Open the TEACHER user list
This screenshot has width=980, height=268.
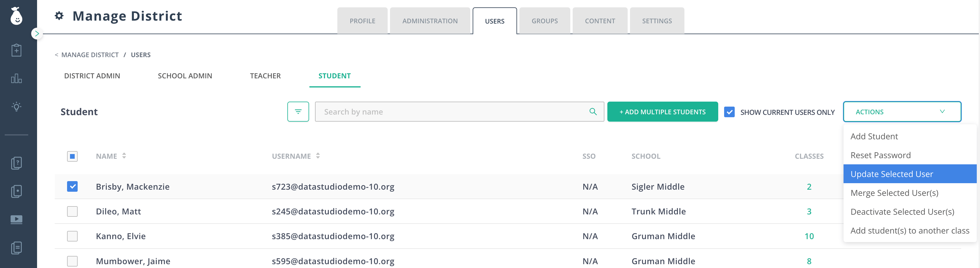click(265, 76)
